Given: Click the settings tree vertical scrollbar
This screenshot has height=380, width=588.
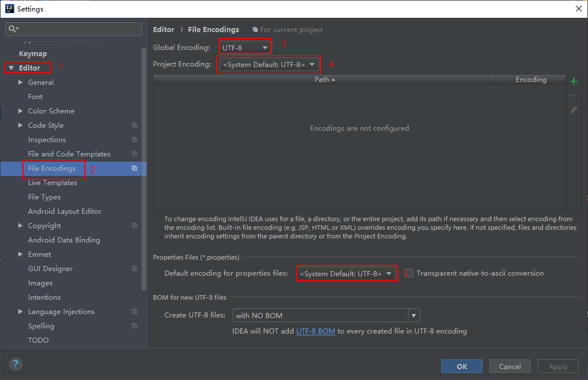Looking at the screenshot, I should tap(144, 169).
